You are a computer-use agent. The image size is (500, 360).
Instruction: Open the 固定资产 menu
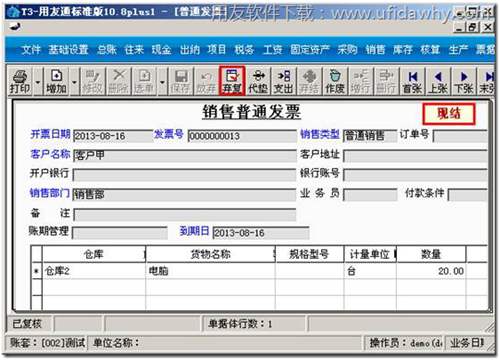pos(310,50)
